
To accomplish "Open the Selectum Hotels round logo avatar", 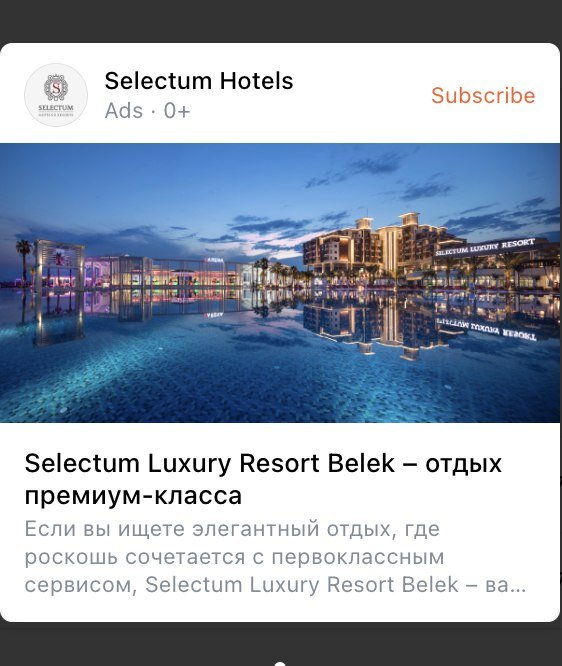I will pos(56,95).
